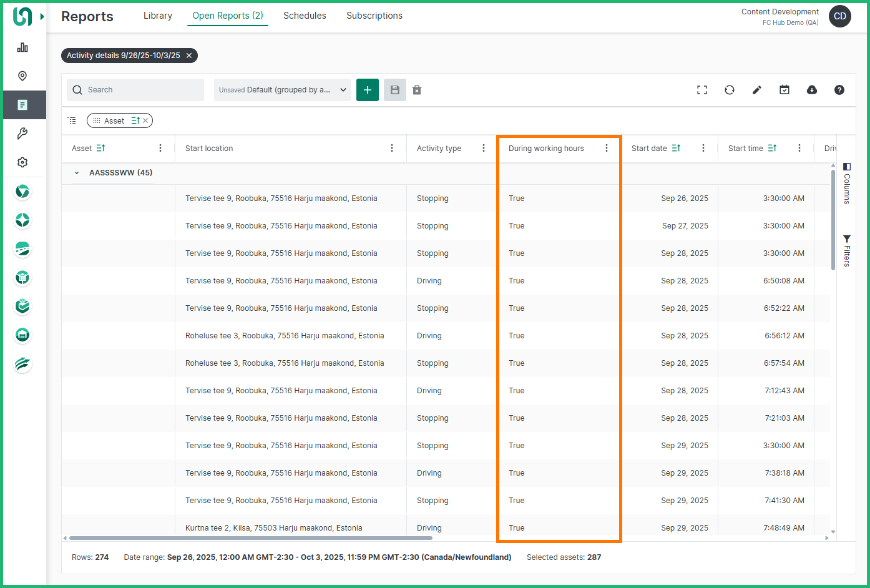
Task: Go to the Schedules tab
Action: [x=305, y=16]
